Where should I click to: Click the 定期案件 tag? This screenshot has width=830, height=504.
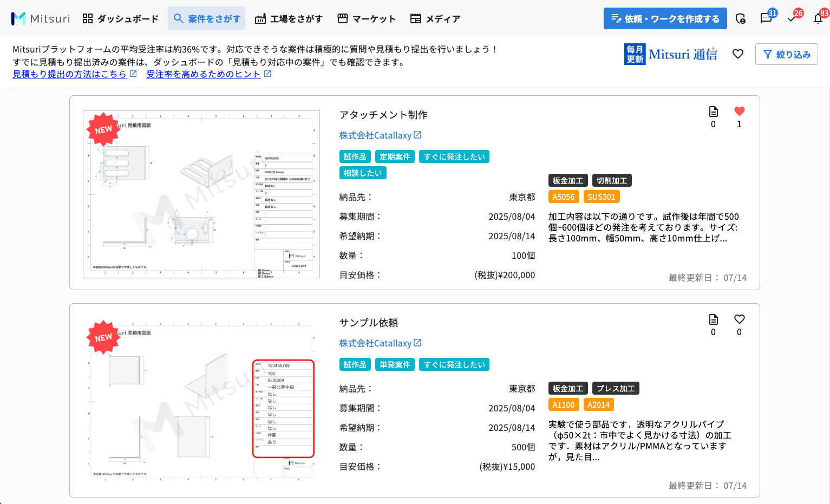[395, 157]
